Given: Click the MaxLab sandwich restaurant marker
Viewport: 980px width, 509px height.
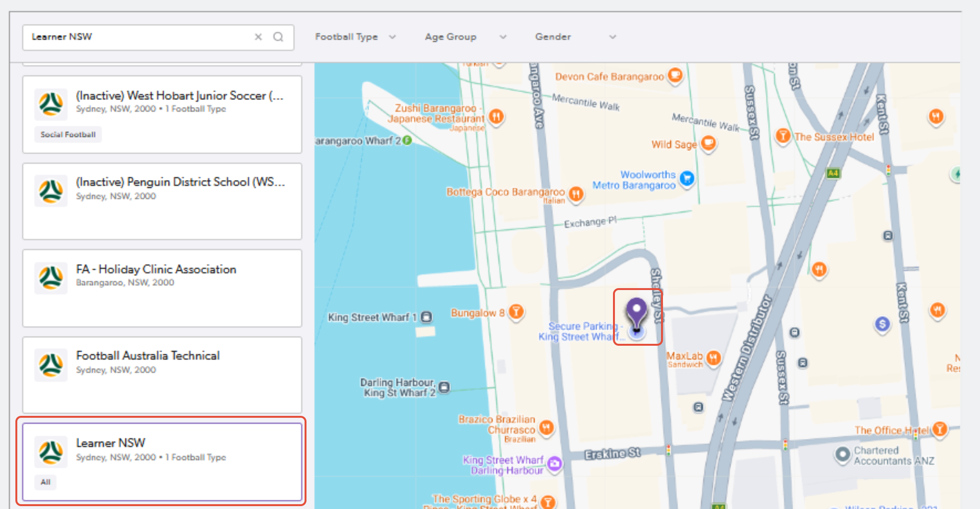Looking at the screenshot, I should [x=713, y=357].
